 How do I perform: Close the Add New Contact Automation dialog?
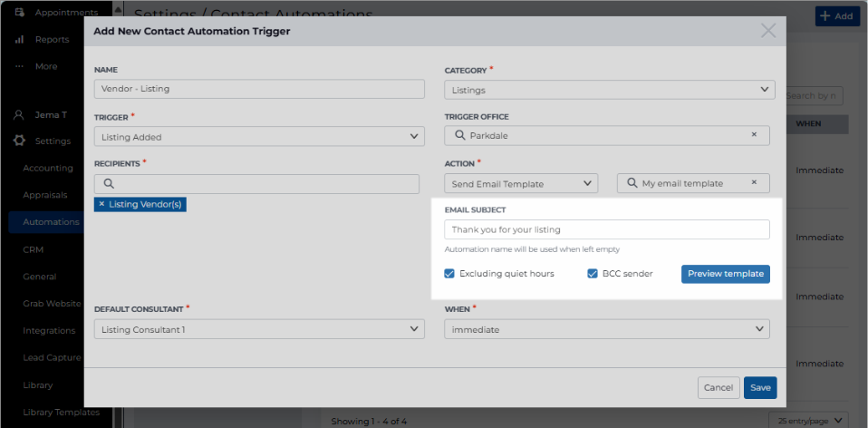(767, 31)
